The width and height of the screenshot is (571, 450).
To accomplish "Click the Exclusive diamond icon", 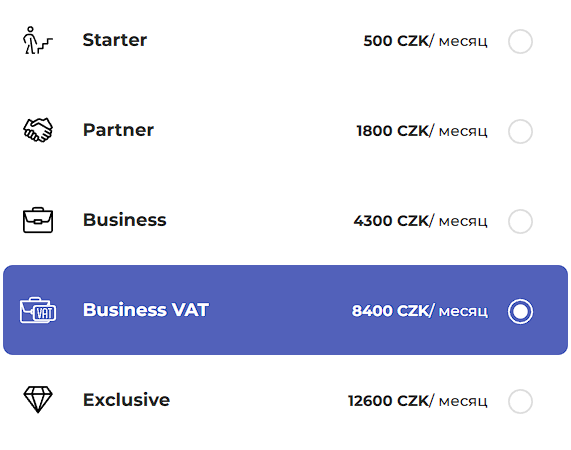I will [x=38, y=399].
